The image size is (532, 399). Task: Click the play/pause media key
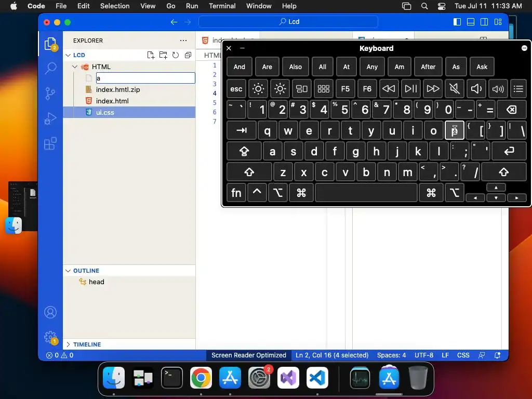[410, 89]
